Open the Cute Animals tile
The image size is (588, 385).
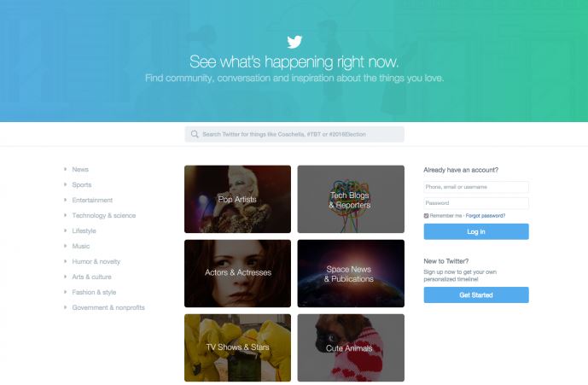pyautogui.click(x=351, y=347)
